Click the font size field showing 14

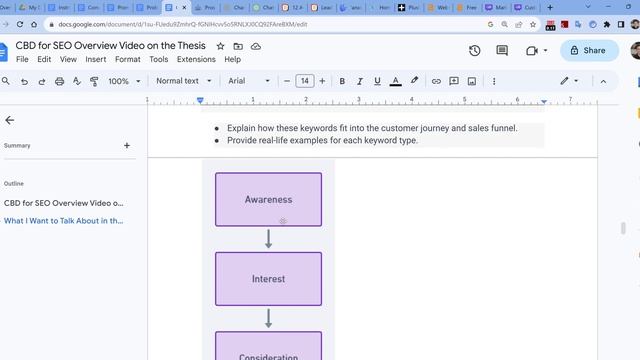(x=304, y=81)
